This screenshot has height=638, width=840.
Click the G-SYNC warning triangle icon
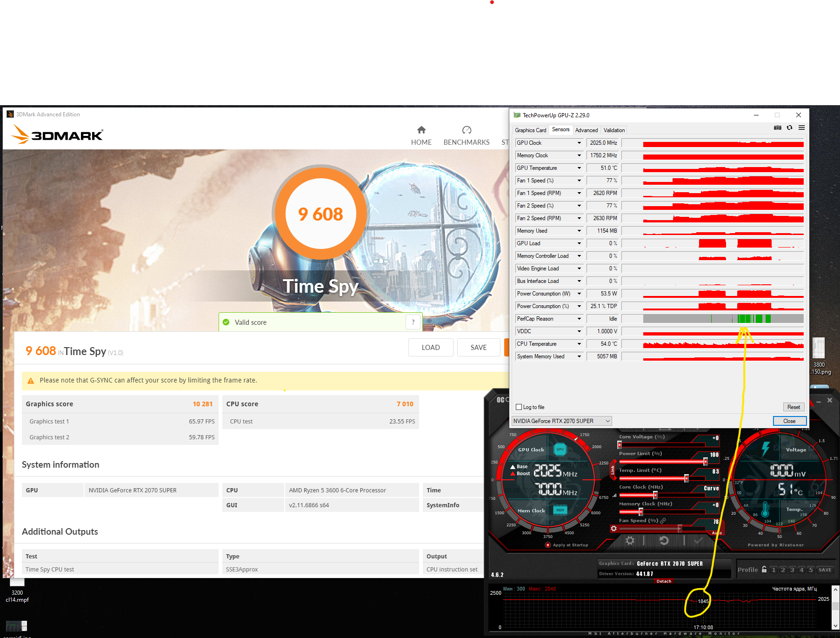click(x=31, y=381)
